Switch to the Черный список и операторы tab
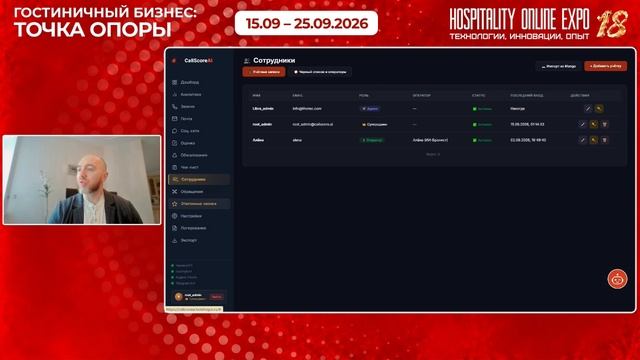This screenshot has height=360, width=640. [x=320, y=72]
